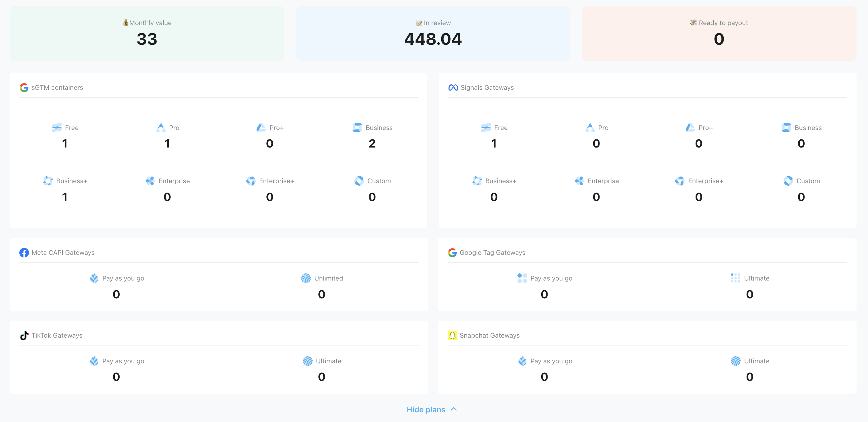
Task: Select the Signals Gateways heading text
Action: click(x=487, y=88)
